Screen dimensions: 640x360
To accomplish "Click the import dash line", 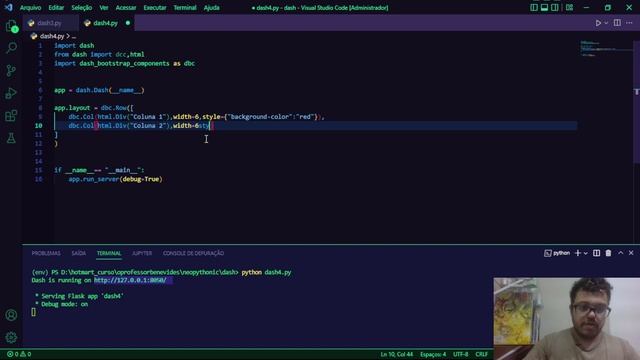I will pyautogui.click(x=74, y=46).
